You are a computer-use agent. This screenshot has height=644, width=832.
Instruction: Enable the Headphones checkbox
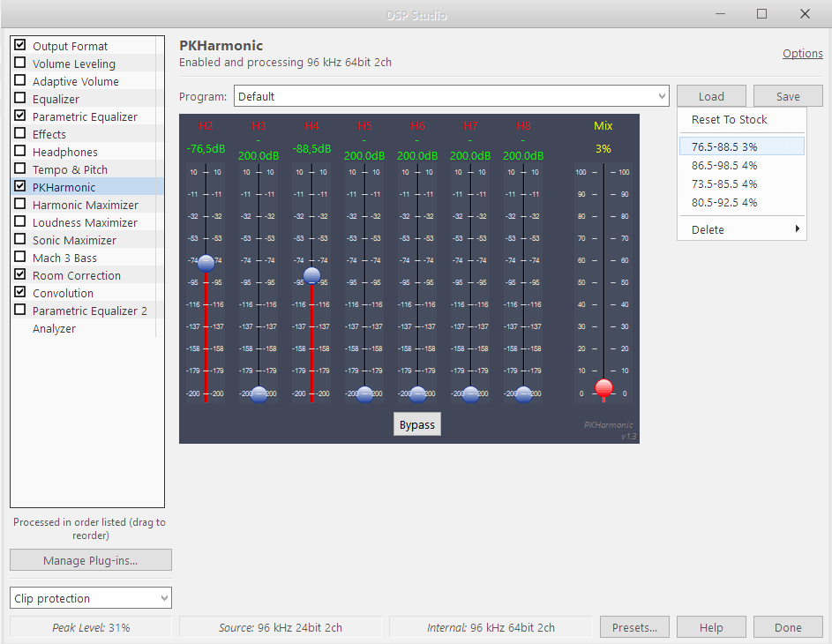click(20, 151)
